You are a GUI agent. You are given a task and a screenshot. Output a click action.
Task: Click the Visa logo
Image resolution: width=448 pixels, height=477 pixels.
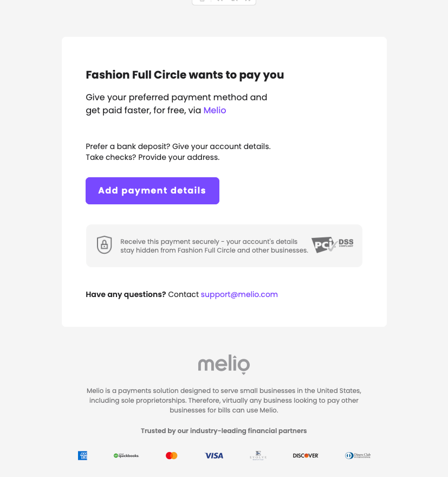(x=214, y=455)
